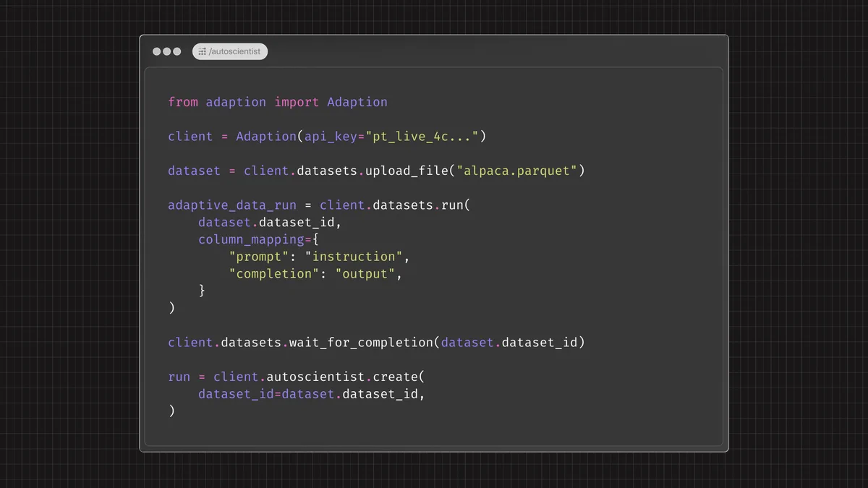Image resolution: width=868 pixels, height=488 pixels.
Task: Select the "pt_live_4c..." API key string
Action: point(422,137)
